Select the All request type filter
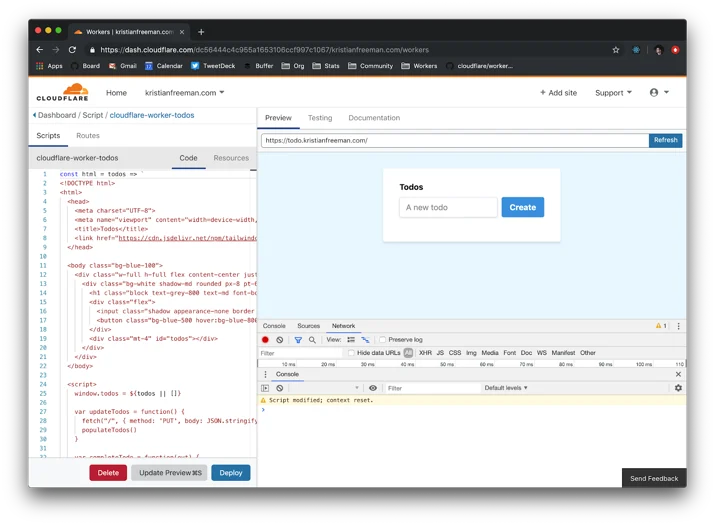The height and width of the screenshot is (525, 715). [x=408, y=353]
